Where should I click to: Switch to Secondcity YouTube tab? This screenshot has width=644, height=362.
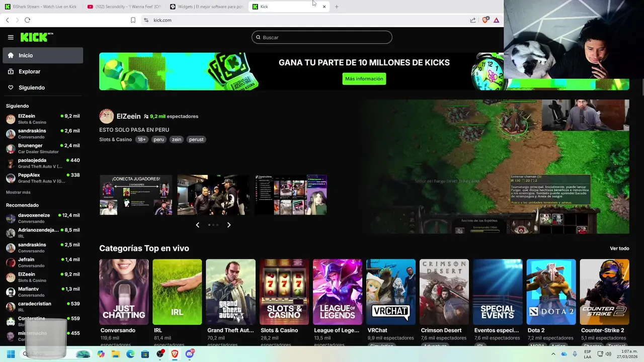(124, 7)
